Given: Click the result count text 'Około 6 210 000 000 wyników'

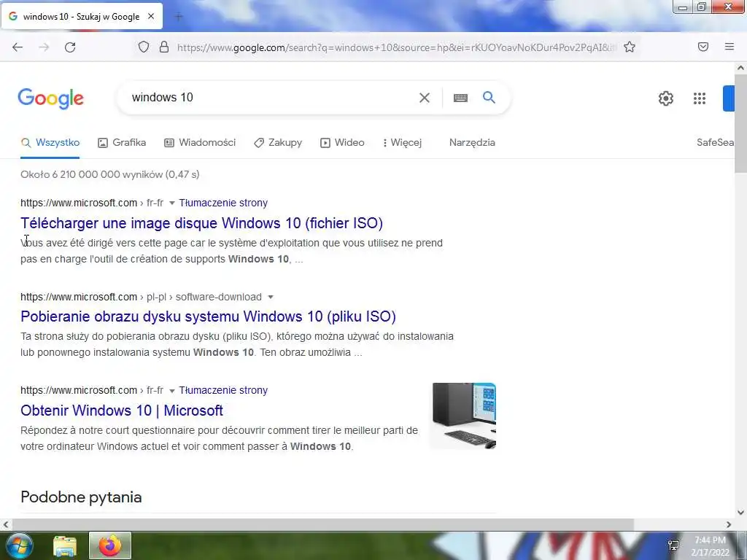Looking at the screenshot, I should point(91,174).
